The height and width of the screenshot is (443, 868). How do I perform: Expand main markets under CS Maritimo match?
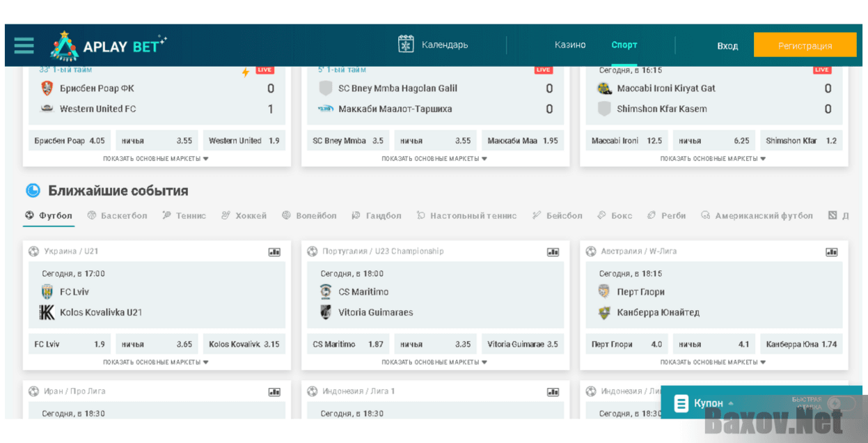(x=434, y=362)
